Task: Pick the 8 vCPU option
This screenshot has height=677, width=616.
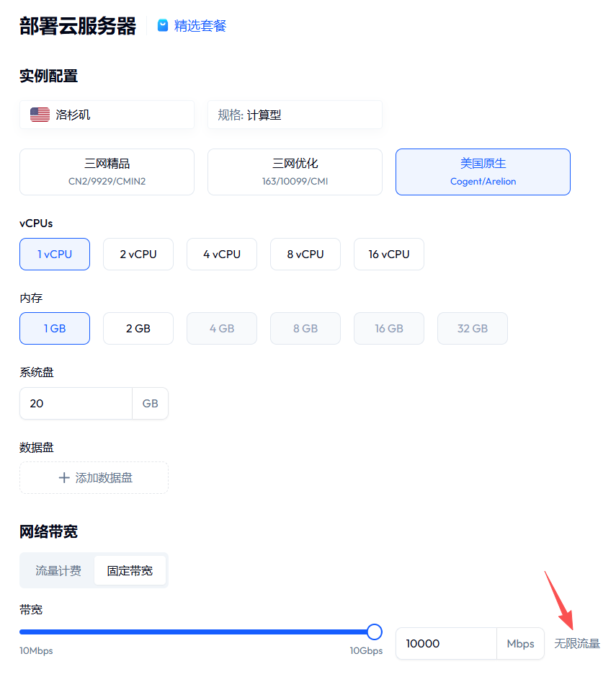Action: [x=305, y=255]
